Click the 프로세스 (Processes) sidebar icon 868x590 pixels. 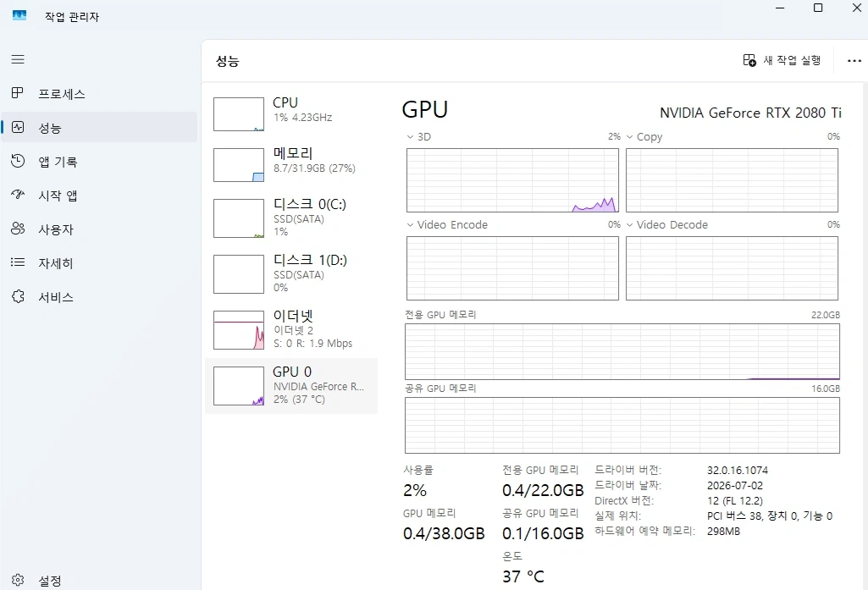18,93
